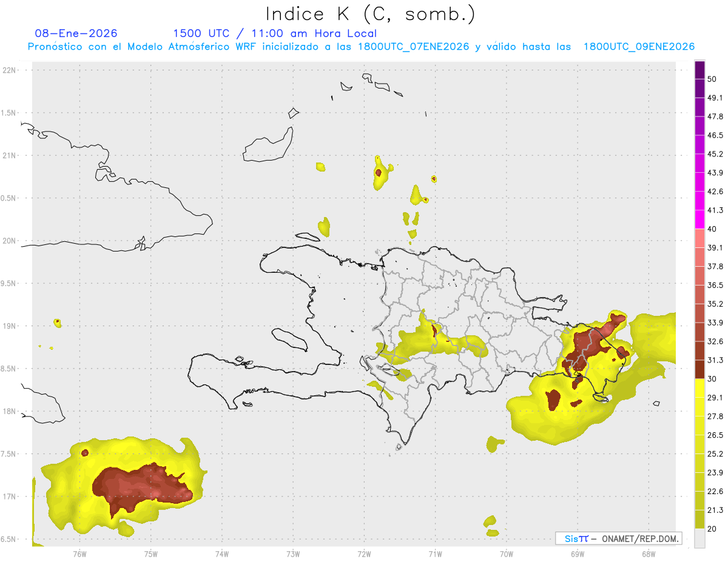Click the "32.6" color scale value
728x562 pixels.
[716, 341]
